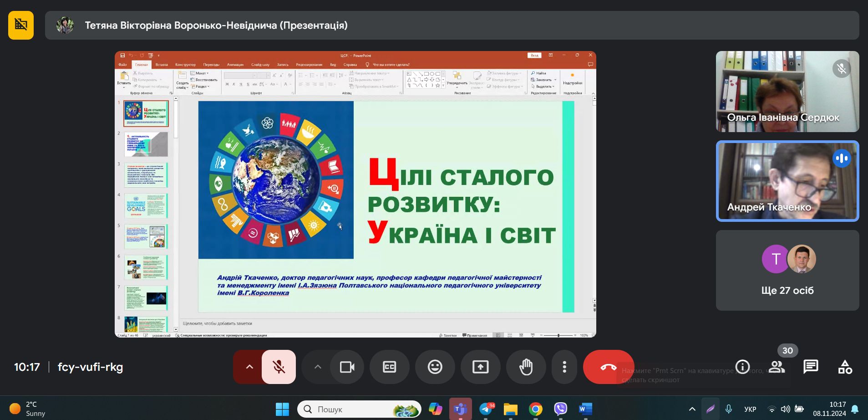
Task: Click Создать слайд new slide button
Action: point(183,80)
